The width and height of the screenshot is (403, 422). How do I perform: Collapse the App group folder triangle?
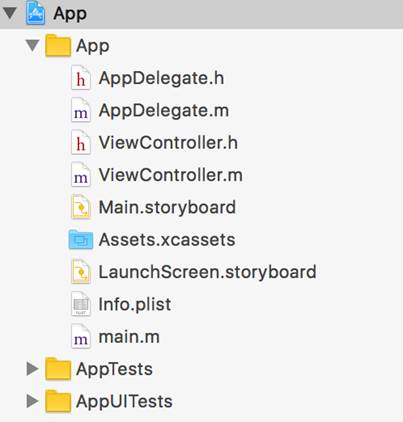point(33,46)
